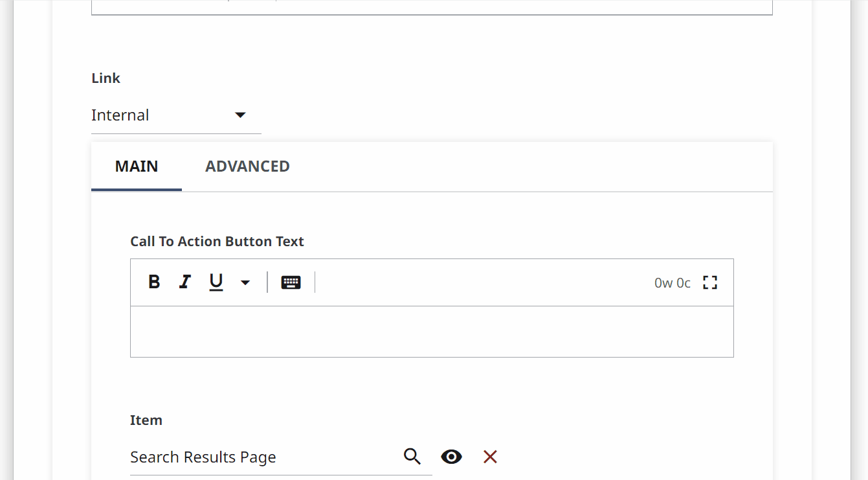Screen dimensions: 868x480
Task: Switch to the ADVANCED tab
Action: (247, 166)
